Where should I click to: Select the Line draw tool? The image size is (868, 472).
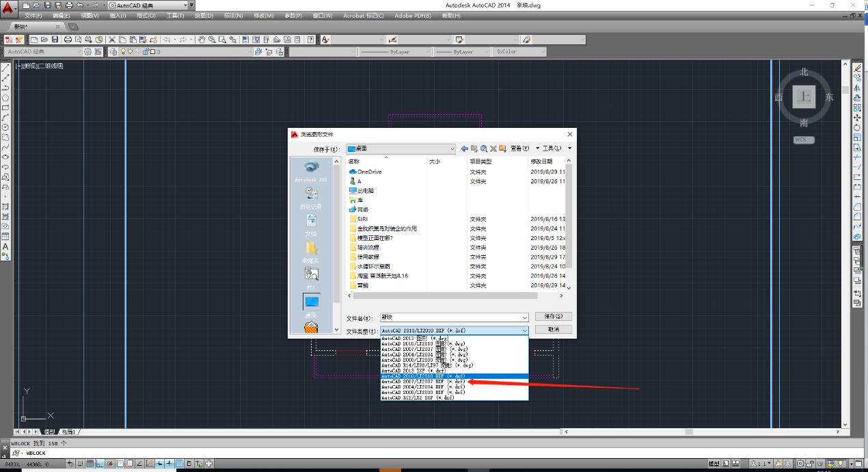pyautogui.click(x=5, y=68)
